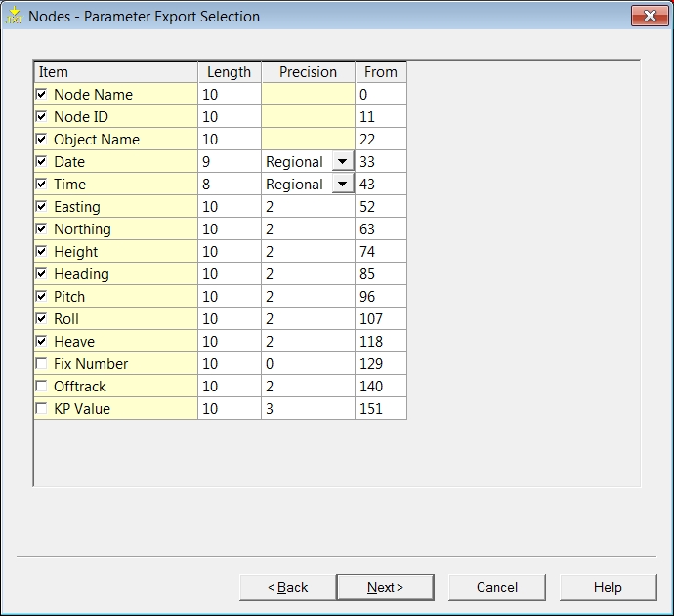Edit the Length field for Node ID

[x=229, y=117]
